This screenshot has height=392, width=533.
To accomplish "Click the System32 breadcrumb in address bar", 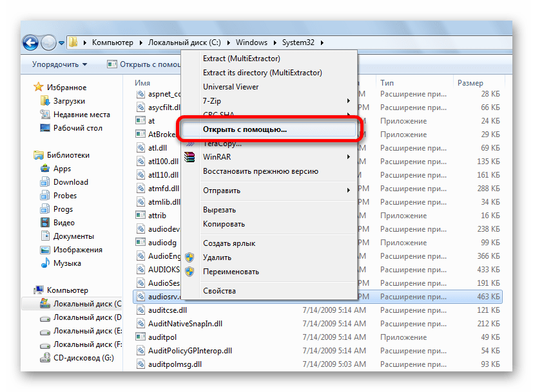I will 300,43.
